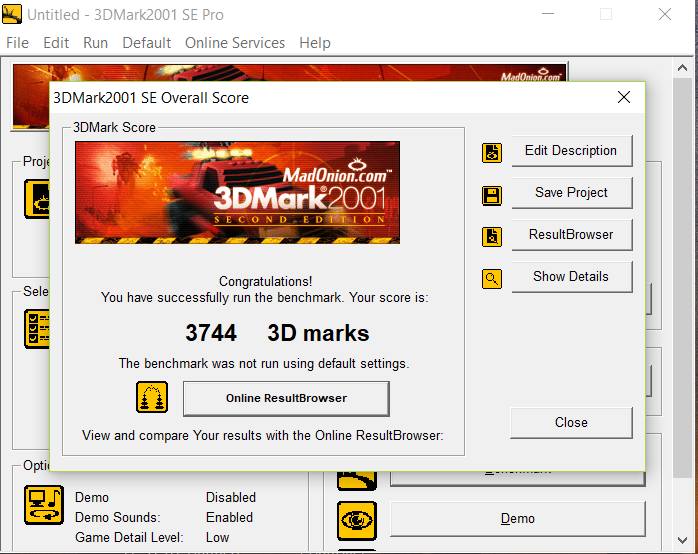The height and width of the screenshot is (554, 698).
Task: Click the Project icon in main window
Action: tap(37, 199)
